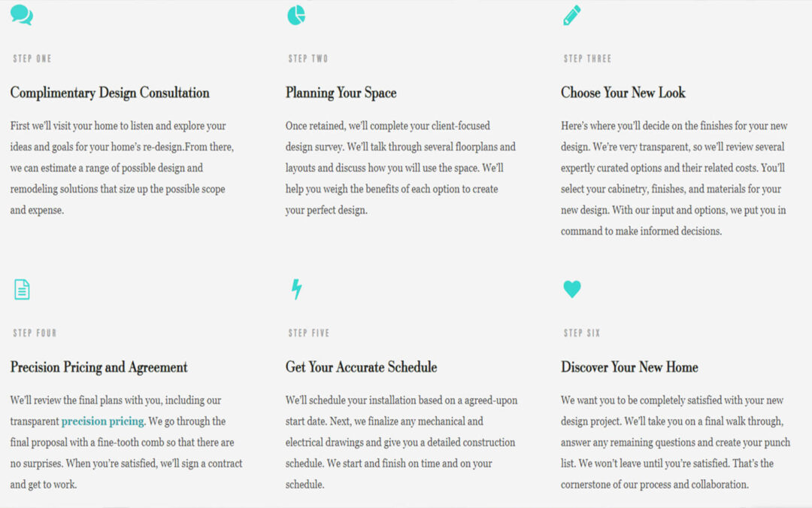Click the STEP FOUR label
Viewport: 812px width, 508px height.
[x=35, y=333]
